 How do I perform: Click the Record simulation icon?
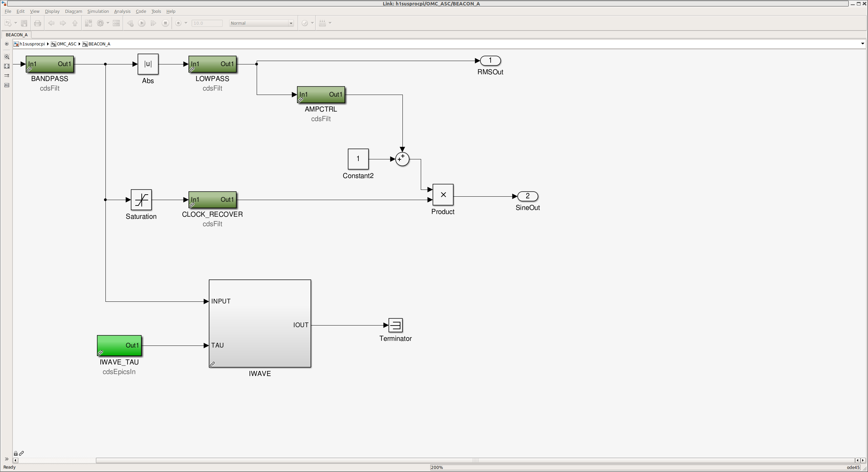tap(178, 23)
